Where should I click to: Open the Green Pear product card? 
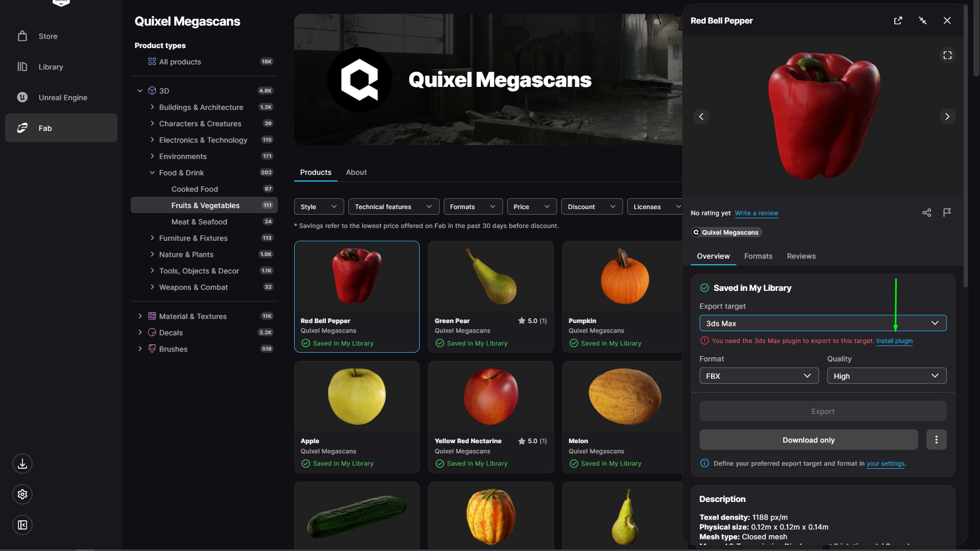coord(491,296)
